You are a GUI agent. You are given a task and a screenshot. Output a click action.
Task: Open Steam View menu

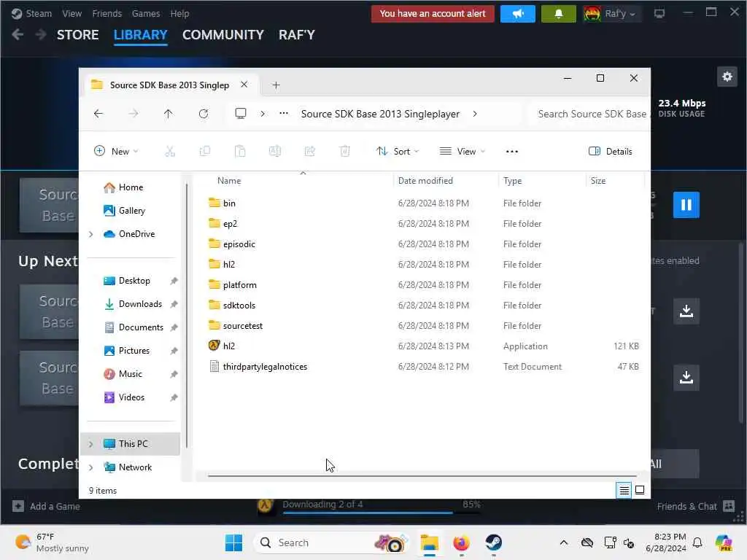click(72, 13)
